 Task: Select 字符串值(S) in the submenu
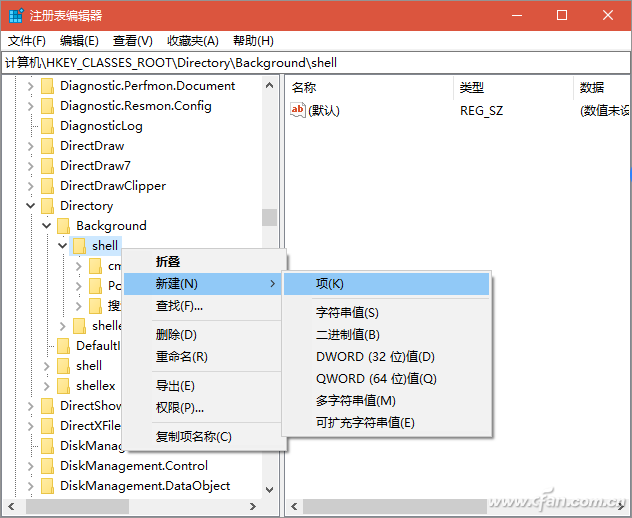click(387, 313)
